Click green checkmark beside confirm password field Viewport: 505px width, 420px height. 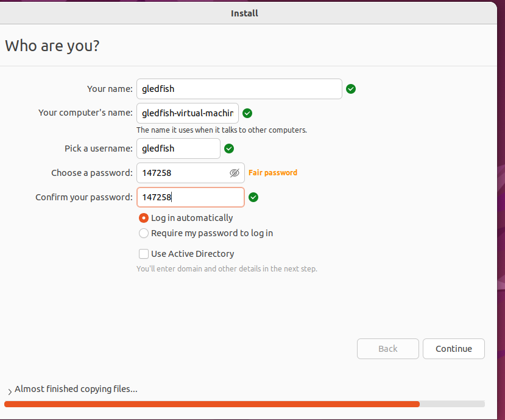[x=253, y=197]
